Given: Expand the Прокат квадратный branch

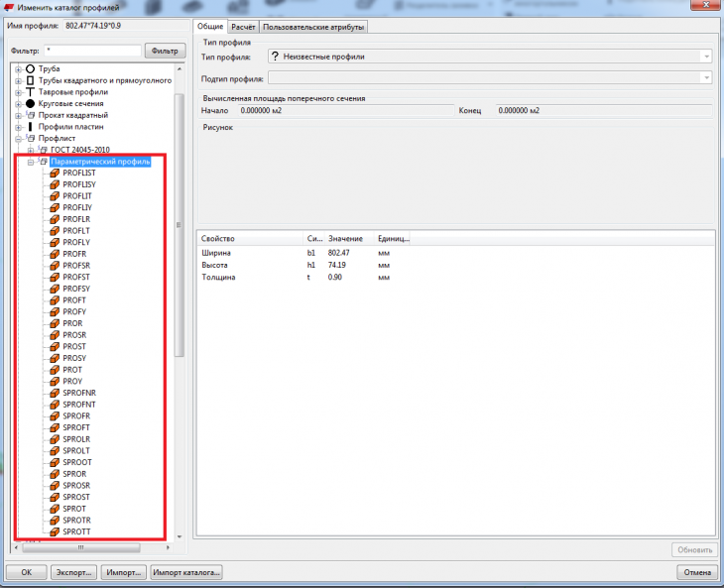Looking at the screenshot, I should coord(19,116).
